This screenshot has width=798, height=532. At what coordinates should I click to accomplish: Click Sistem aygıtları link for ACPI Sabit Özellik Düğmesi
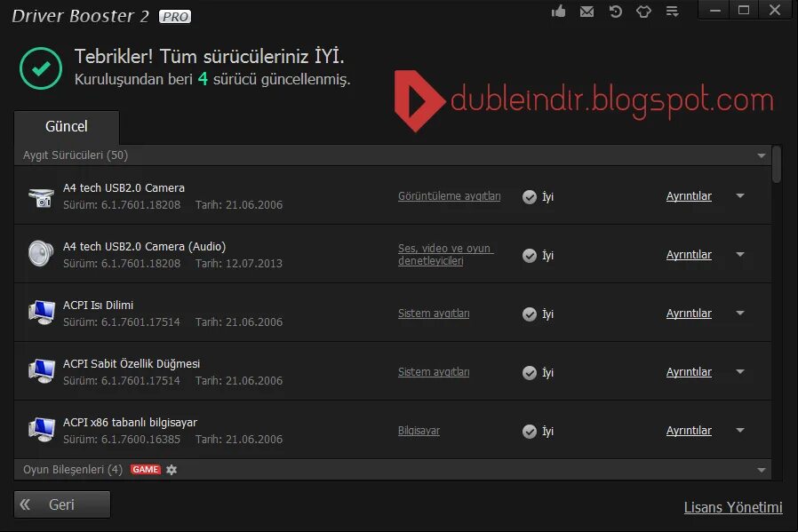(x=434, y=372)
